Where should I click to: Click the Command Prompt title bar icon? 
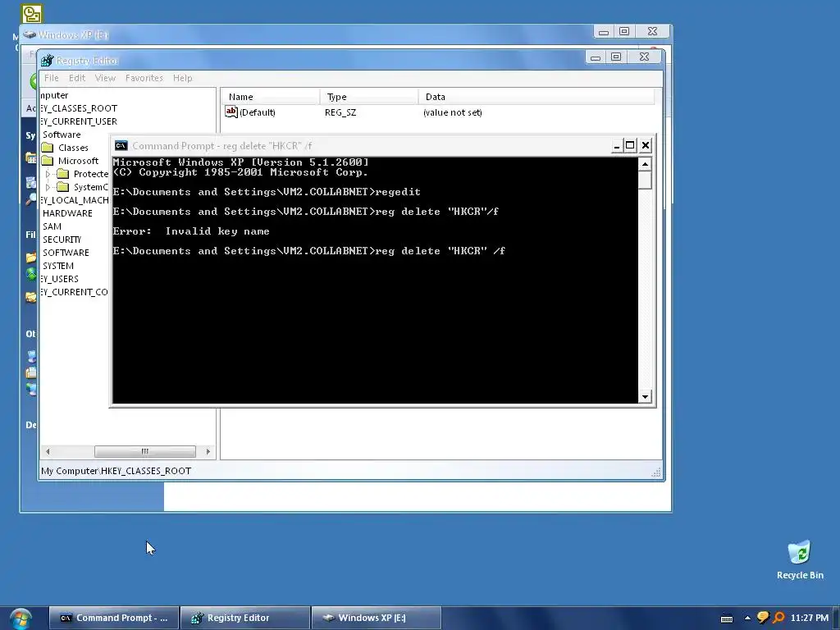tap(121, 146)
